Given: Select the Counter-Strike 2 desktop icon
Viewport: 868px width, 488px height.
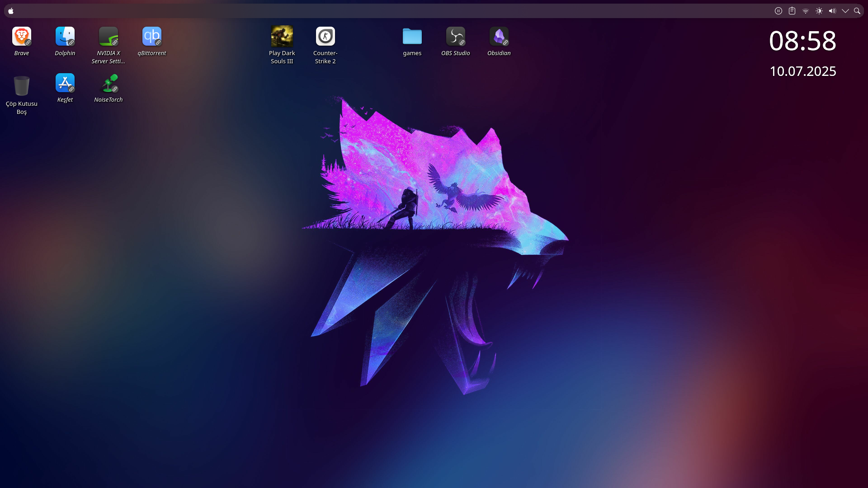Looking at the screenshot, I should tap(325, 37).
